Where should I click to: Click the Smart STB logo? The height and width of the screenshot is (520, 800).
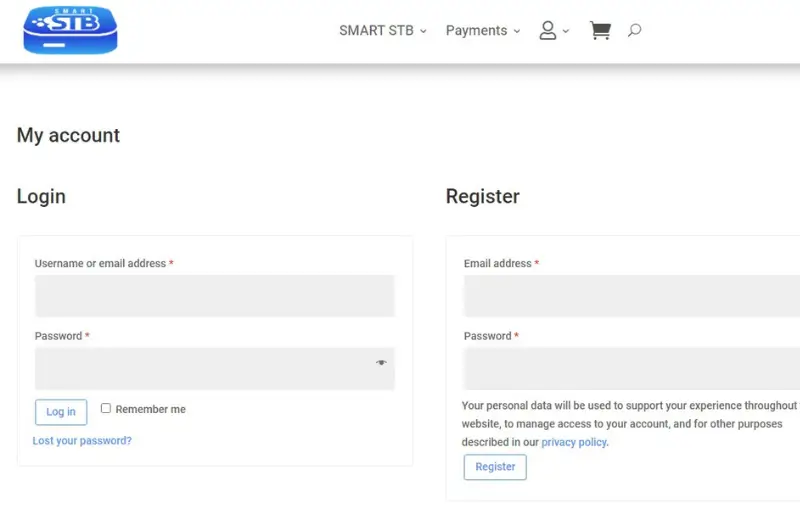point(70,30)
